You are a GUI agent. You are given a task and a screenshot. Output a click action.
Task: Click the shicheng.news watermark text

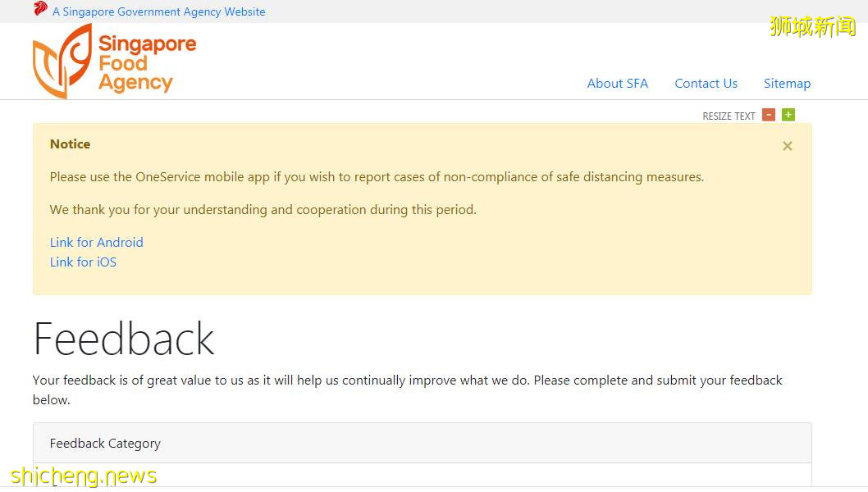click(84, 476)
